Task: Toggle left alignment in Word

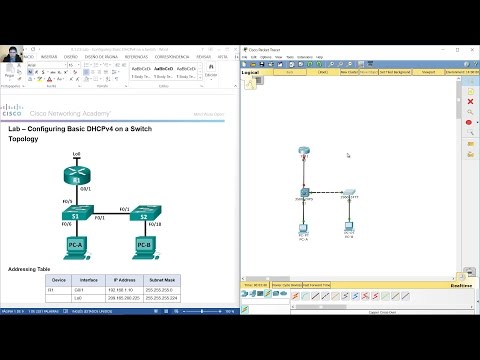Action: pos(86,72)
